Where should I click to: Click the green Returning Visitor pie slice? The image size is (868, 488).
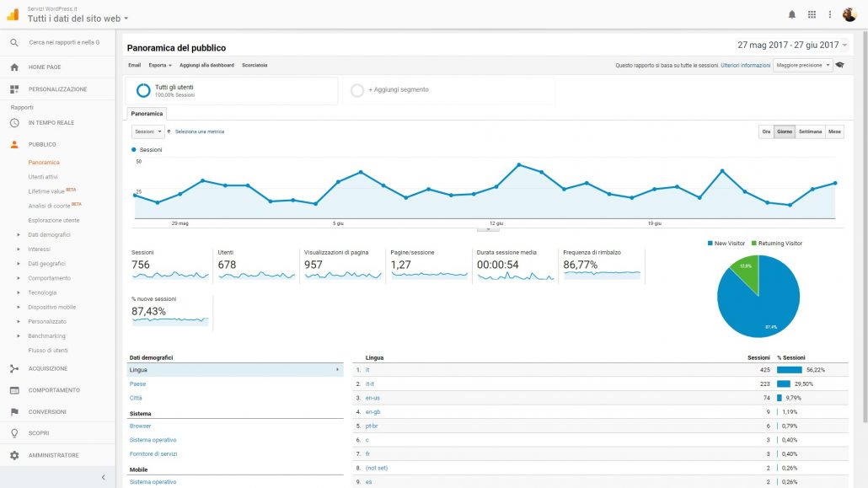[747, 271]
